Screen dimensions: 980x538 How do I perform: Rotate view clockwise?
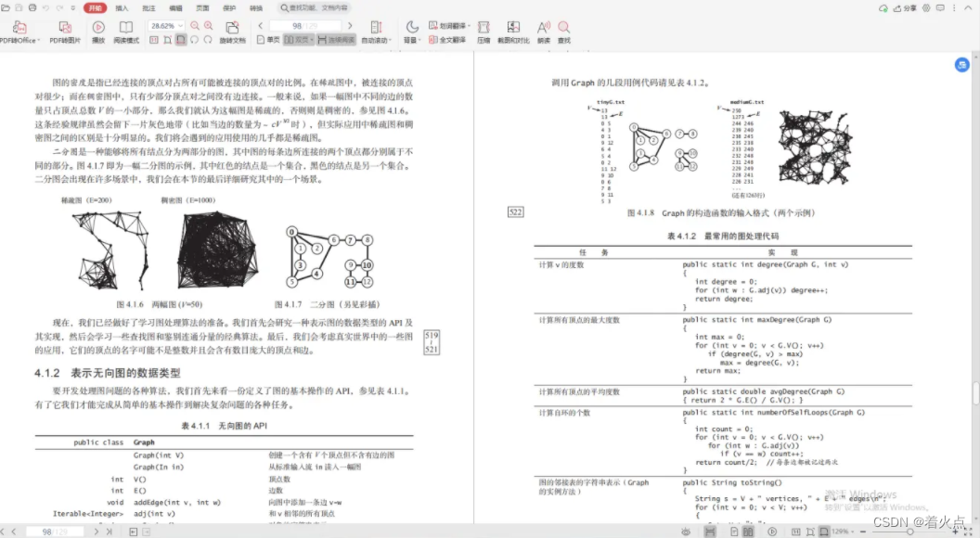[208, 40]
